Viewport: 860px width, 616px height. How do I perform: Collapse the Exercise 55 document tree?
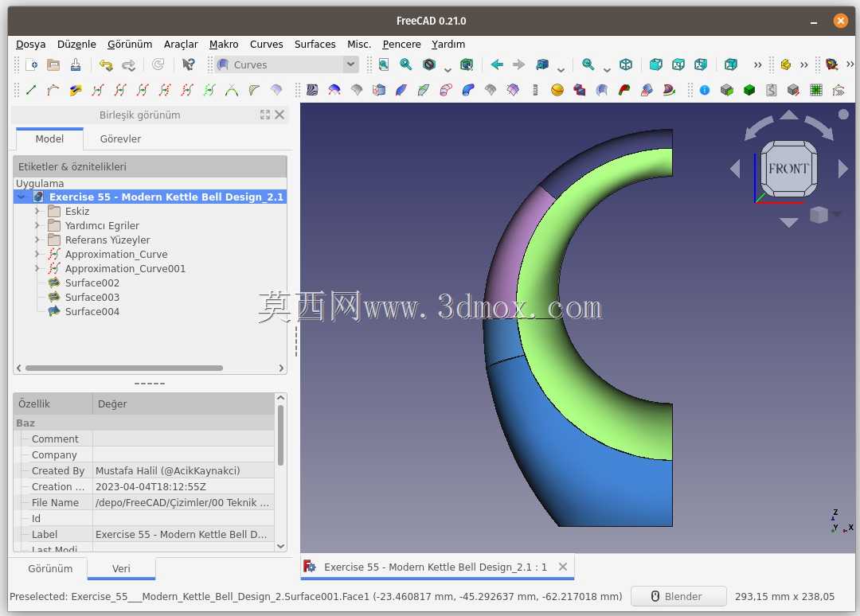[x=21, y=197]
